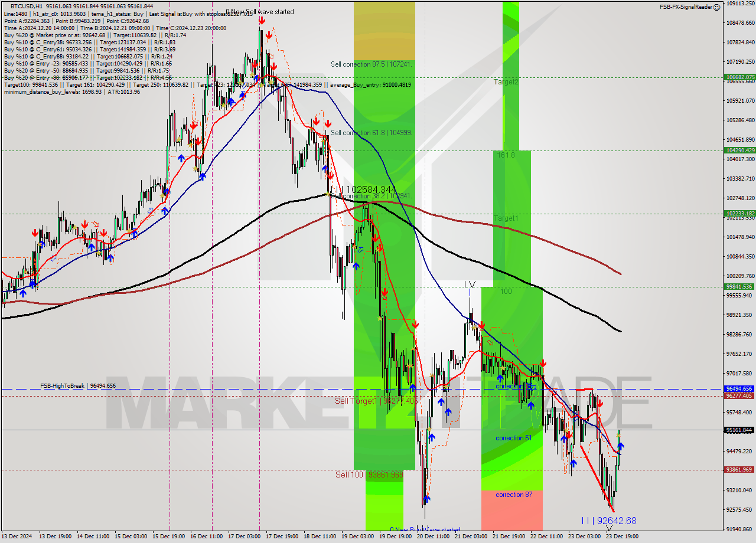Click the 'correction 87' label

click(513, 495)
